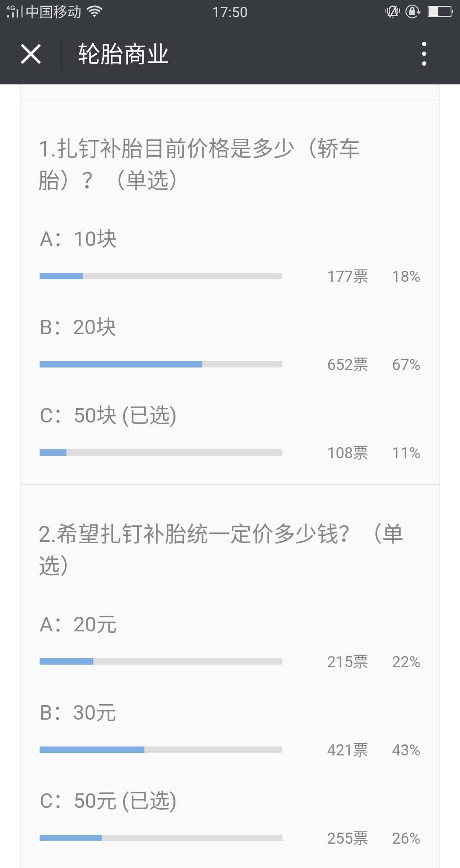Select option A: 10块
This screenshot has height=868, width=460.
(78, 239)
